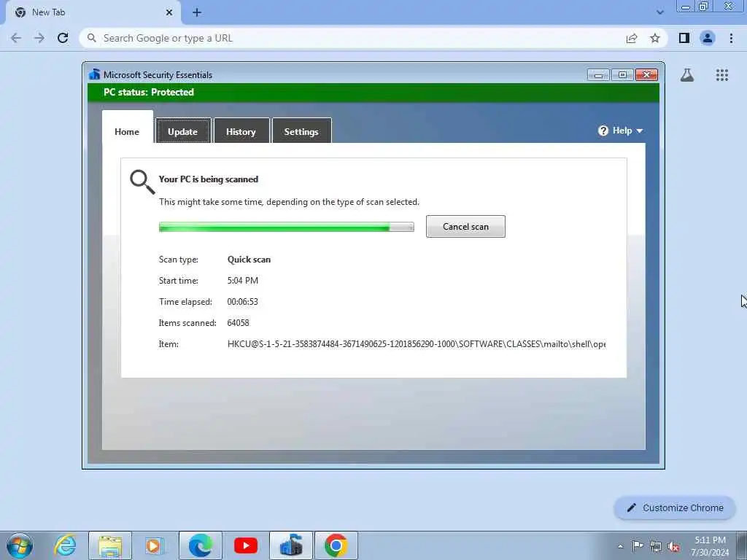Click the scanned item registry path
The image size is (747, 560).
click(417, 344)
